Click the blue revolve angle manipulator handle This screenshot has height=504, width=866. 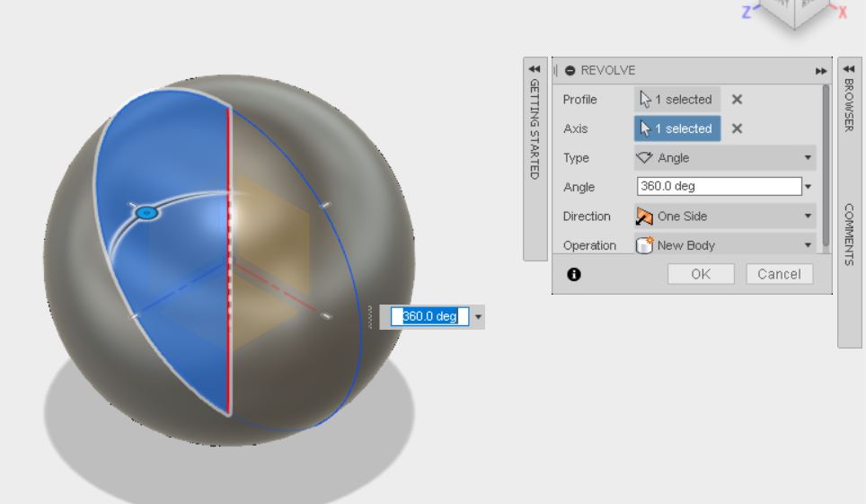coord(146,213)
